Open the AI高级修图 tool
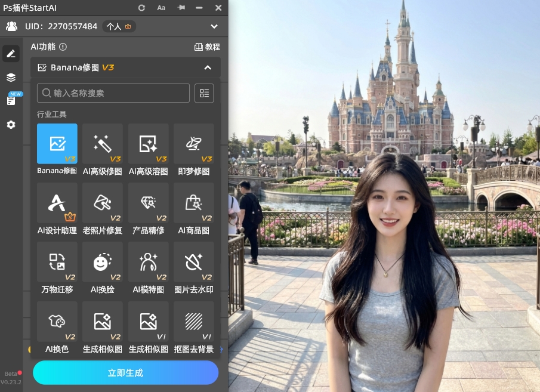 coord(103,144)
